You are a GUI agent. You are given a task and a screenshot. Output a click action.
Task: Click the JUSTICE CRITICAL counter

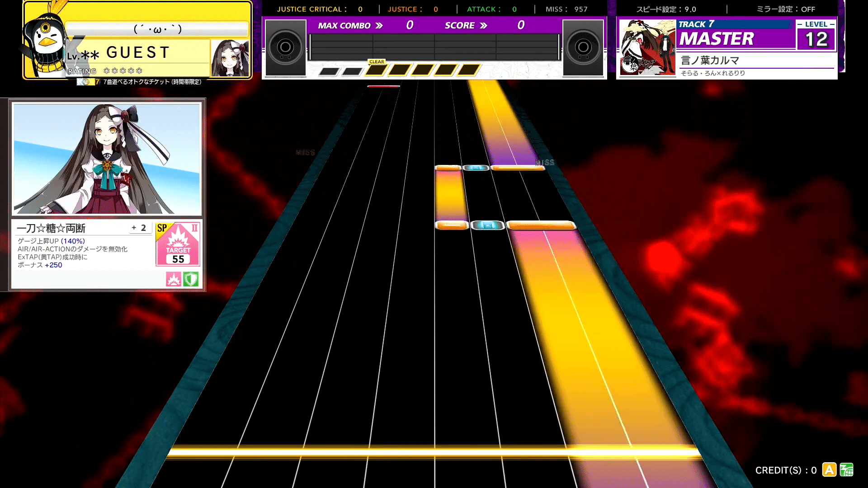320,9
